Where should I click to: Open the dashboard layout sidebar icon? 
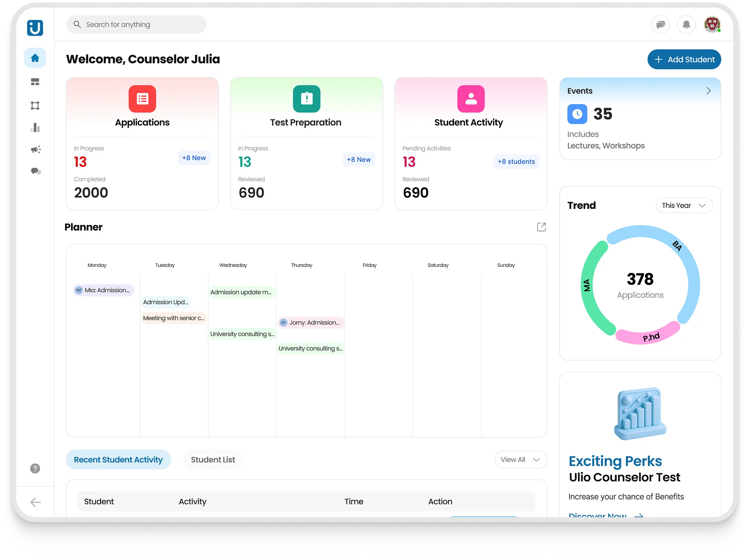point(35,82)
